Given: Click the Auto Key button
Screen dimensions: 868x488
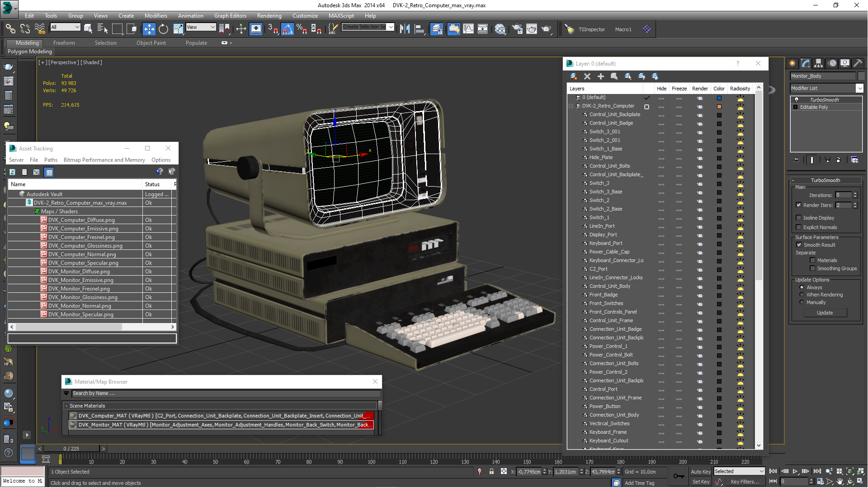Looking at the screenshot, I should (x=700, y=471).
